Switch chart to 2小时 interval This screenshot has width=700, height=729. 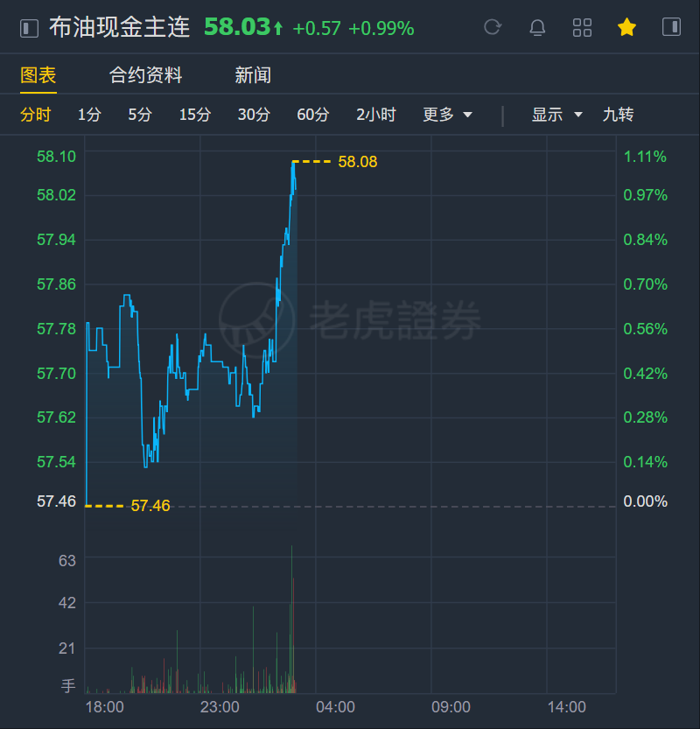(x=376, y=115)
